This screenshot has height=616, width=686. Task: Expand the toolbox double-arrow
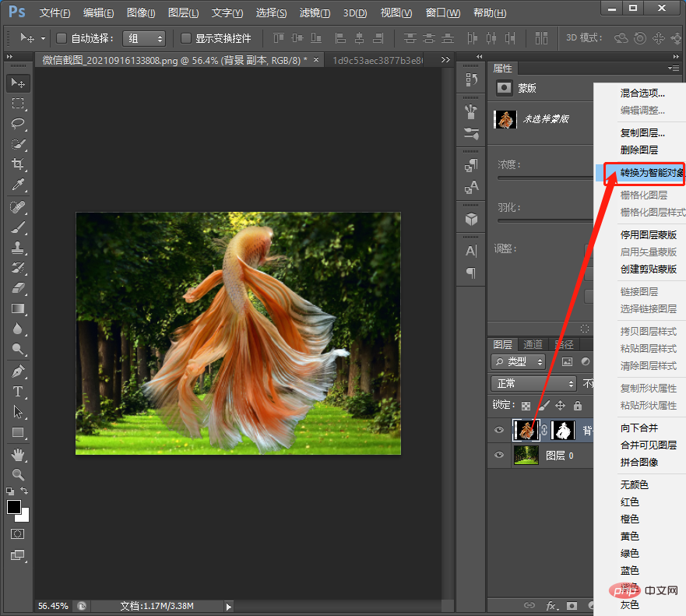(x=9, y=56)
